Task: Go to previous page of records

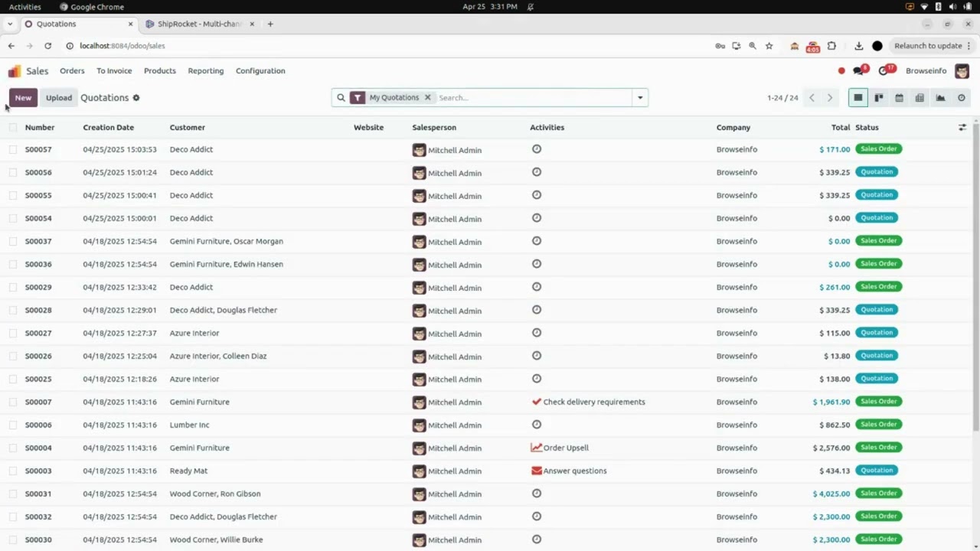Action: (812, 98)
